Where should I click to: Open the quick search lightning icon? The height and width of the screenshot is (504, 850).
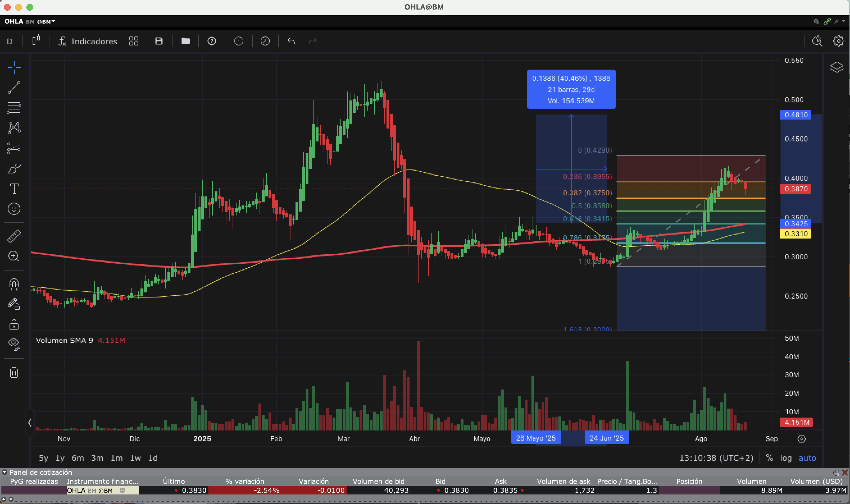click(817, 41)
